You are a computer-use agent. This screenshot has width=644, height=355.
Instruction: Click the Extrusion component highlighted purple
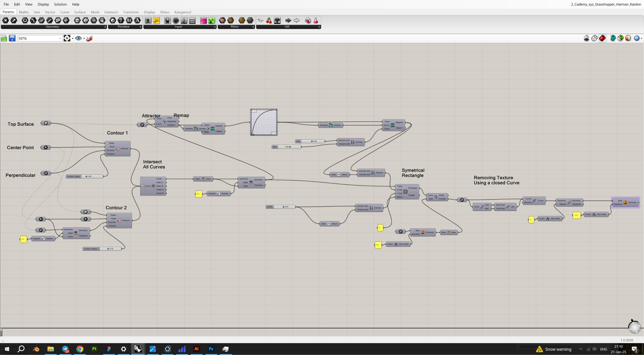pyautogui.click(x=625, y=202)
